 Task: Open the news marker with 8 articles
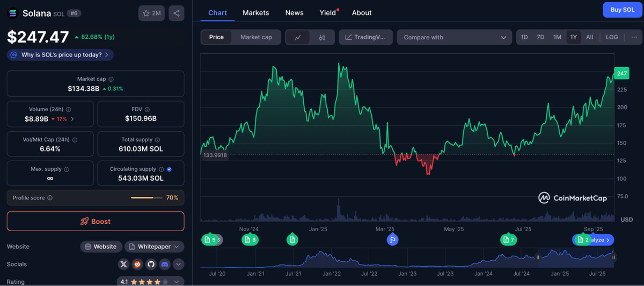[x=251, y=240]
